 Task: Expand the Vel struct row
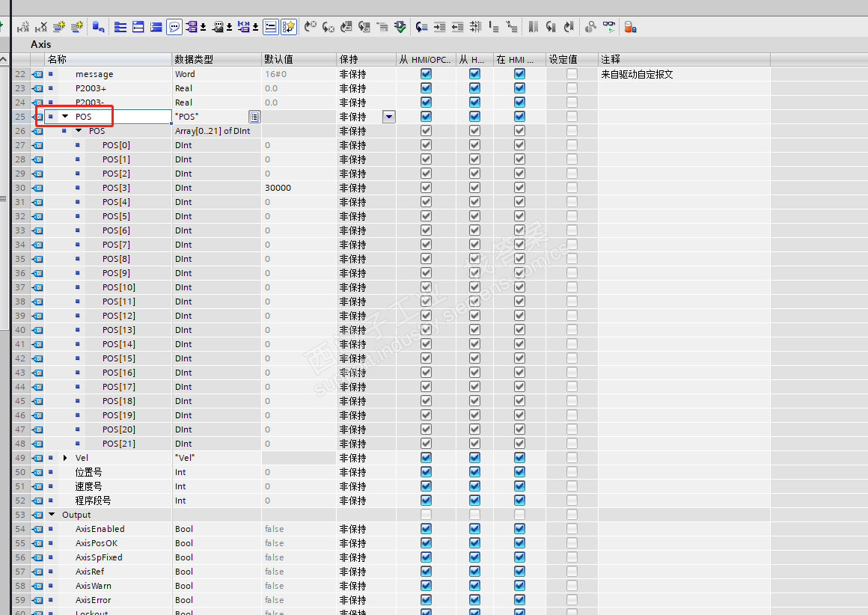tap(65, 458)
